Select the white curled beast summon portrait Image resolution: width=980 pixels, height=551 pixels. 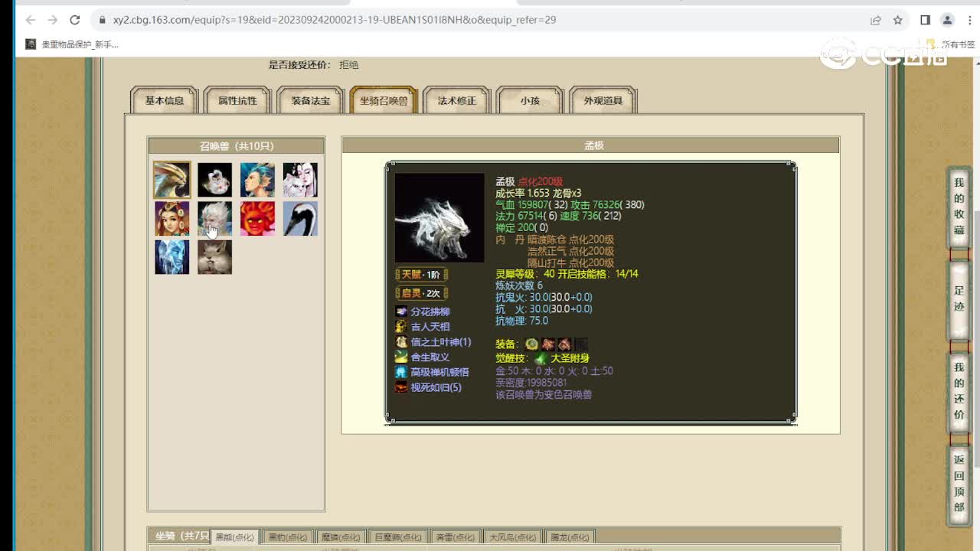(214, 180)
